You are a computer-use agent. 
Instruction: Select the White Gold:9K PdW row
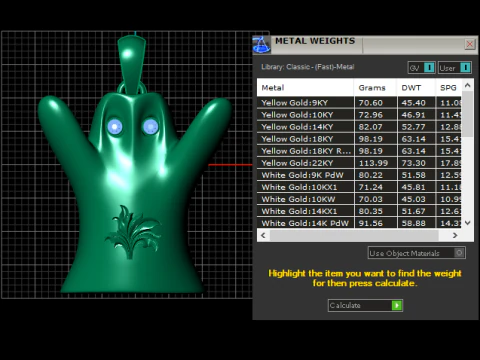(359, 175)
